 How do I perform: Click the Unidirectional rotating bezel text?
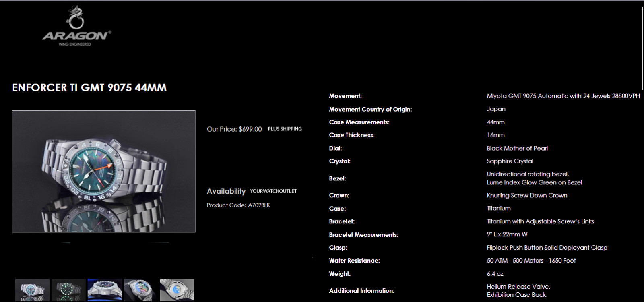coord(528,174)
